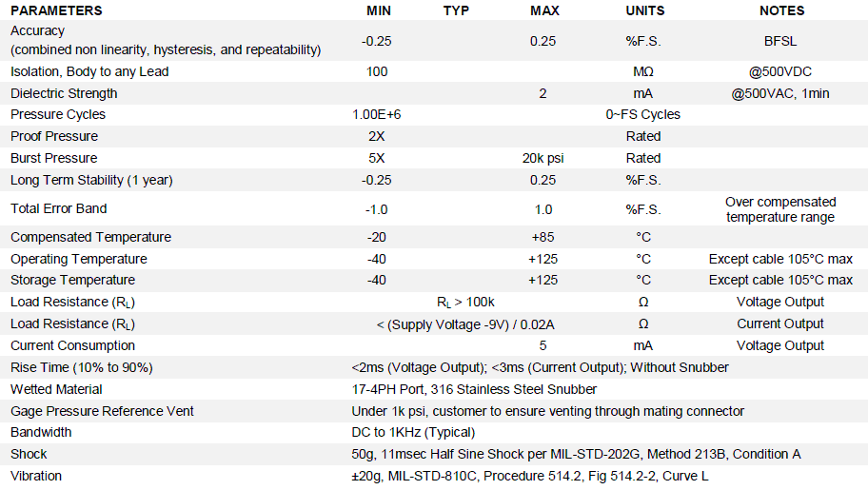This screenshot has width=868, height=490.
Task: Select the NOTES column header
Action: (x=781, y=10)
